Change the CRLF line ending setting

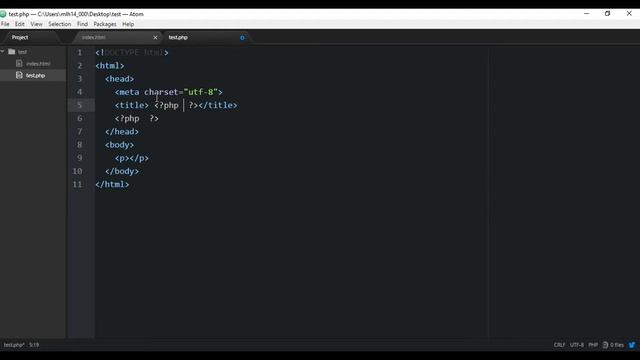click(x=559, y=345)
